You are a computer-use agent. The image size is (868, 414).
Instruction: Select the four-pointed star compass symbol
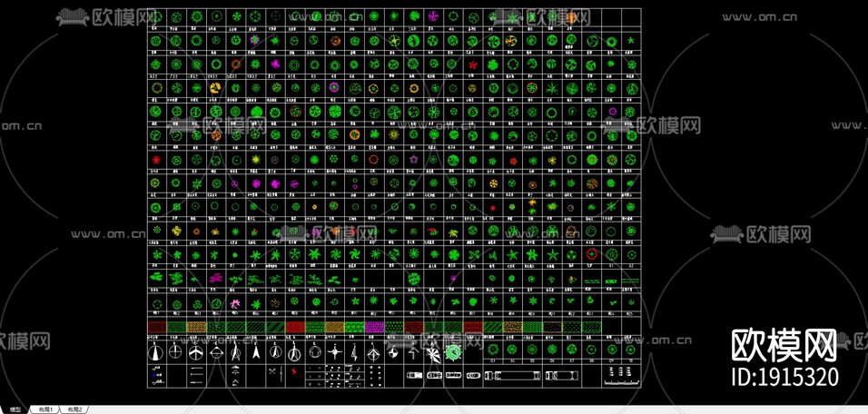point(334,351)
